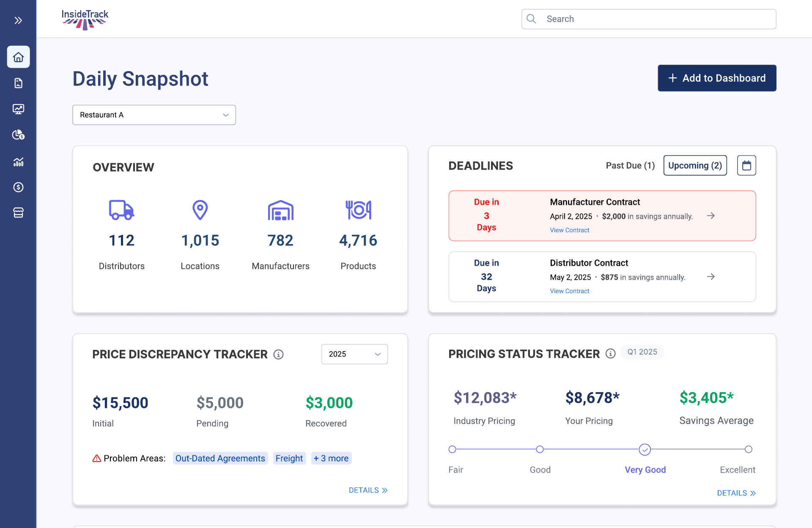Click the Excellent point on rating scale
This screenshot has width=812, height=528.
(x=748, y=449)
